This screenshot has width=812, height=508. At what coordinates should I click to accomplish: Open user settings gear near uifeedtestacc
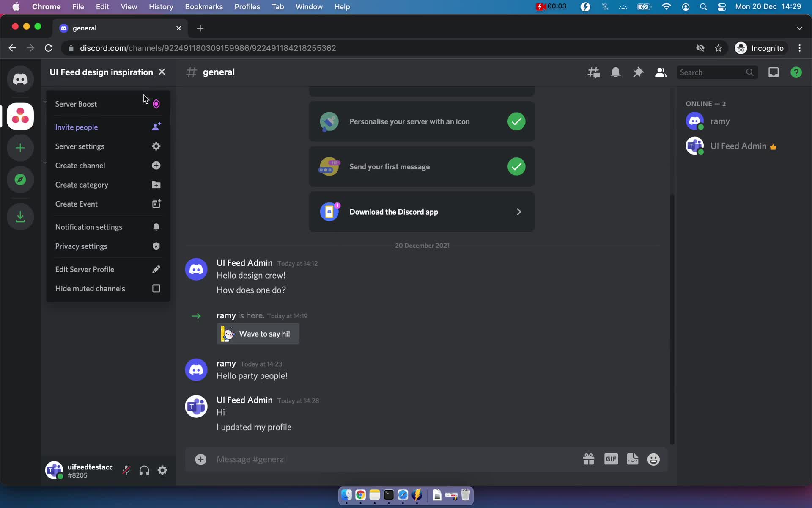click(x=162, y=470)
